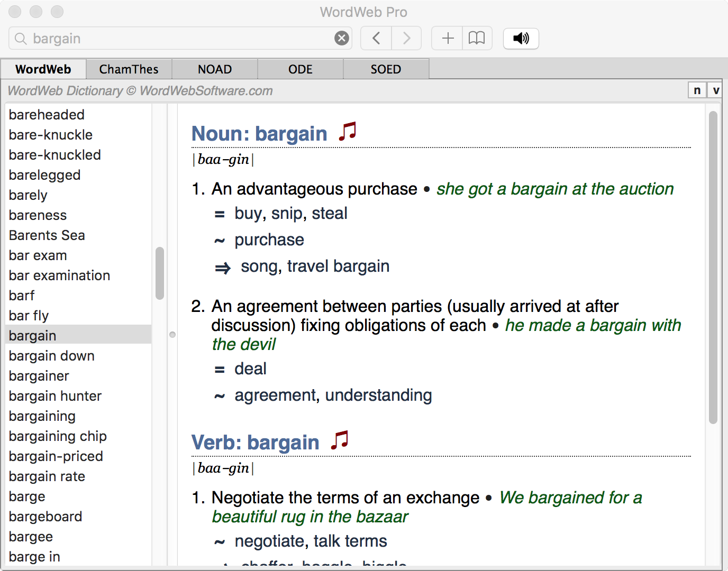Click the related word 'purchase'

point(269,240)
